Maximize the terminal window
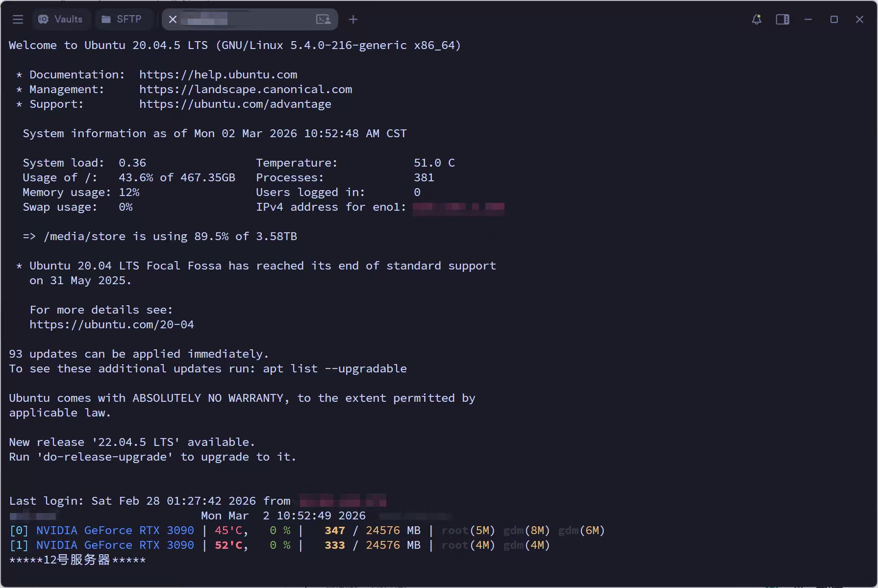 834,20
